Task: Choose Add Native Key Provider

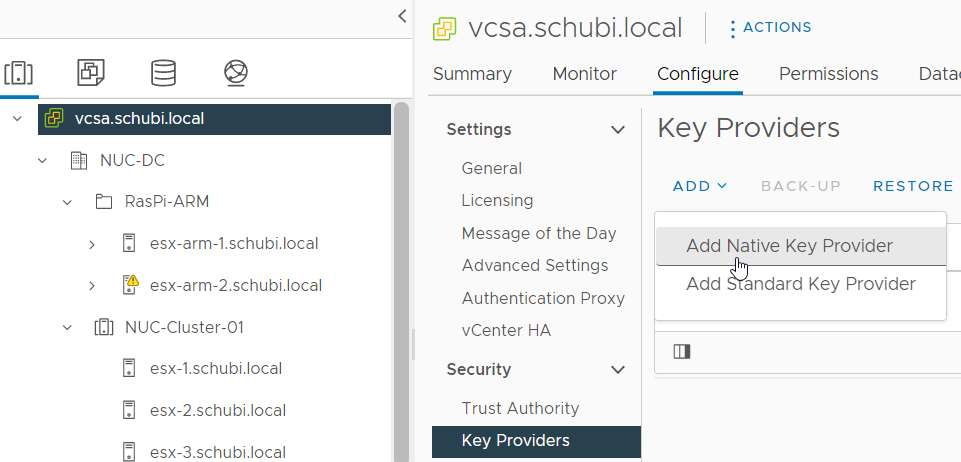Action: [x=789, y=246]
